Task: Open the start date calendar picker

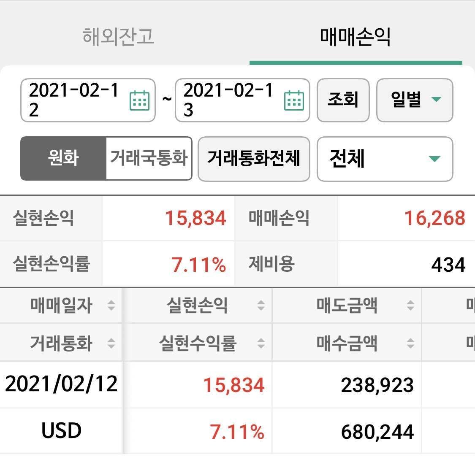Action: coord(139,100)
